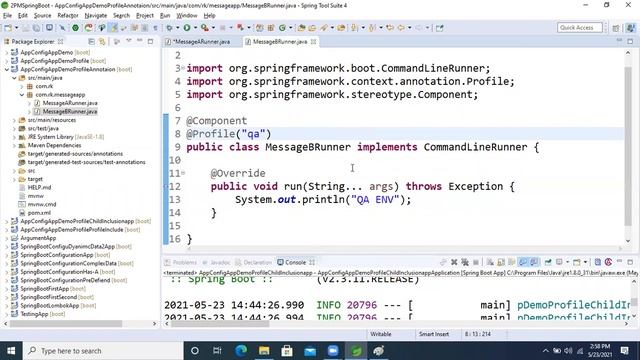The image size is (640, 360).
Task: Click Remove All Terminated Launches icon
Action: pos(464,262)
